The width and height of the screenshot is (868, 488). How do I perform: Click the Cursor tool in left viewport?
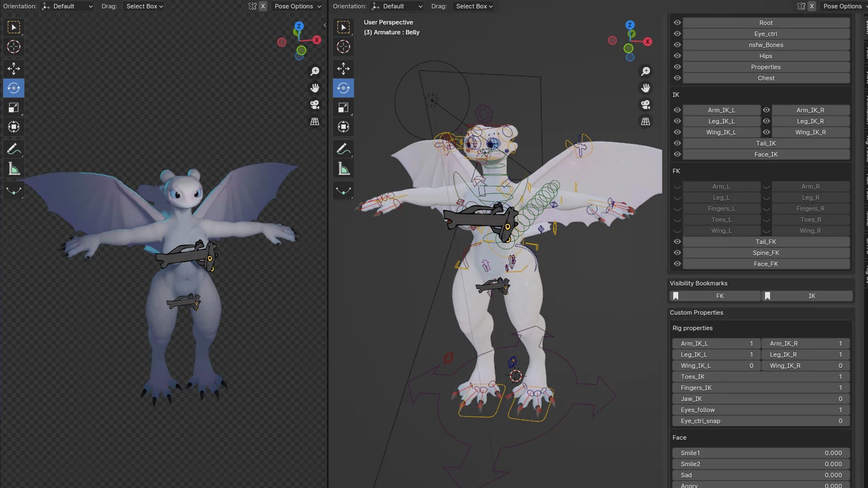(14, 47)
